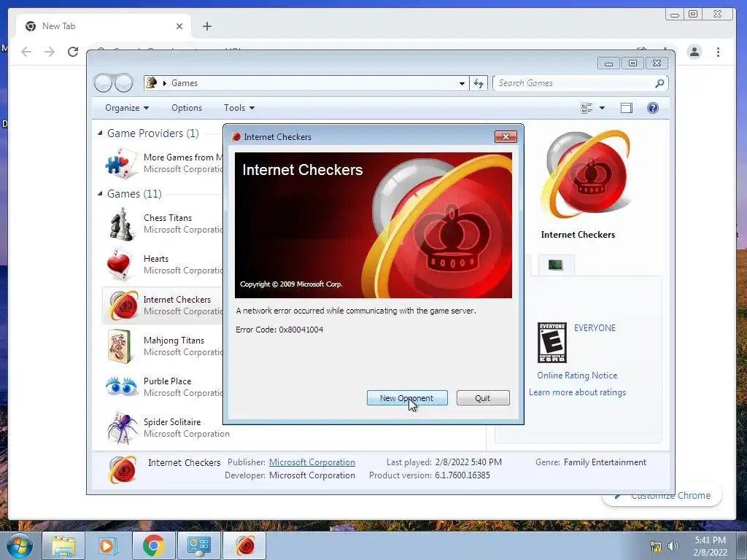Select the Chess Titans icon
The image size is (747, 560).
tap(120, 224)
